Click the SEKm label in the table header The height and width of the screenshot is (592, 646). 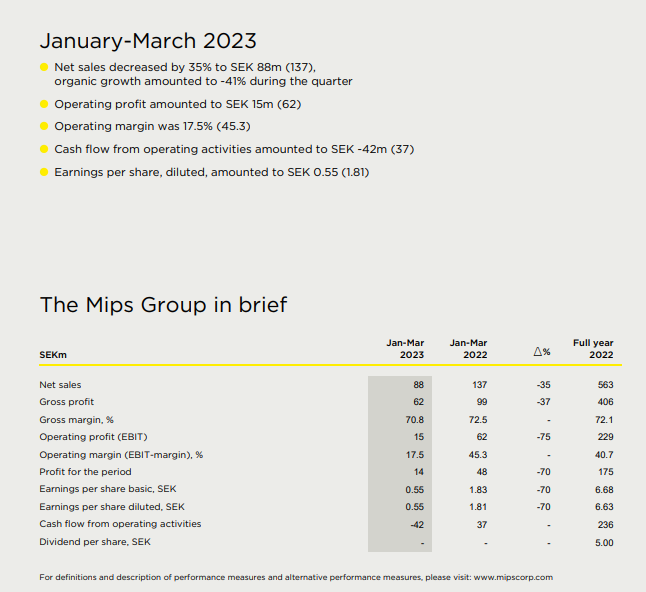(x=53, y=355)
